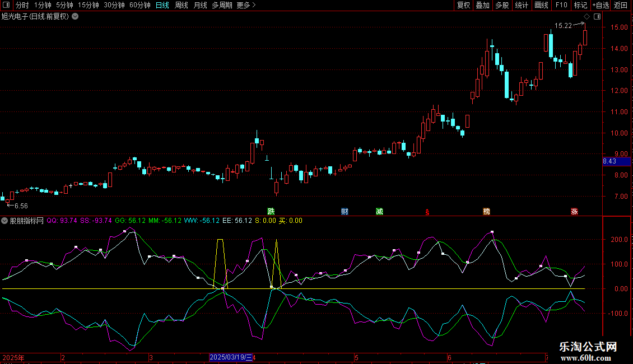Expand the 股朋指标网 indicator menu arrow

click(5, 221)
